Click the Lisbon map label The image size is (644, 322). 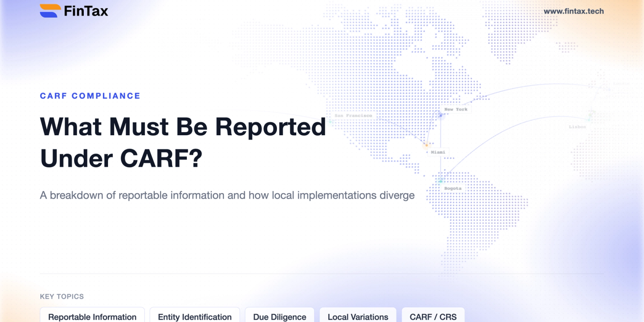[577, 127]
